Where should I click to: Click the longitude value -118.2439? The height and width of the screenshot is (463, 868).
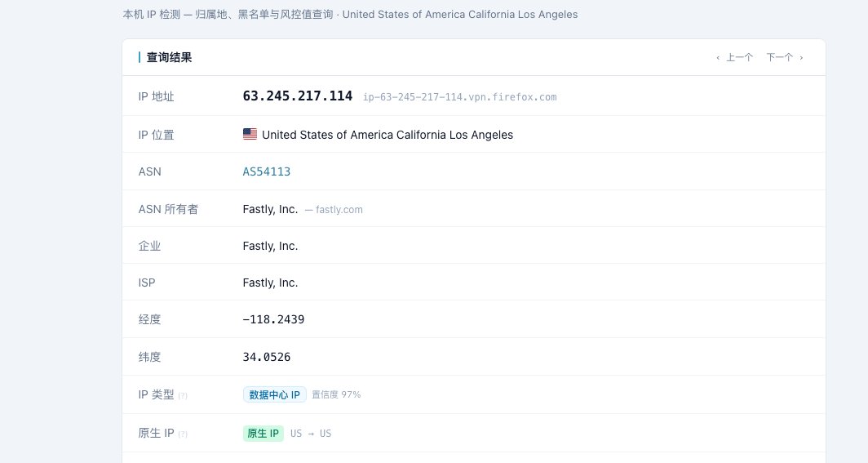point(273,319)
